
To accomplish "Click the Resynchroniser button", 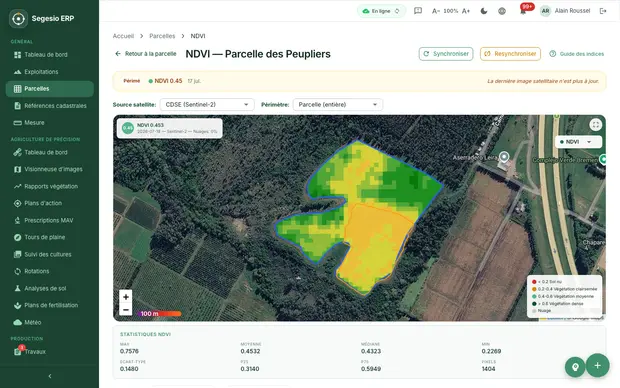I will [x=510, y=54].
